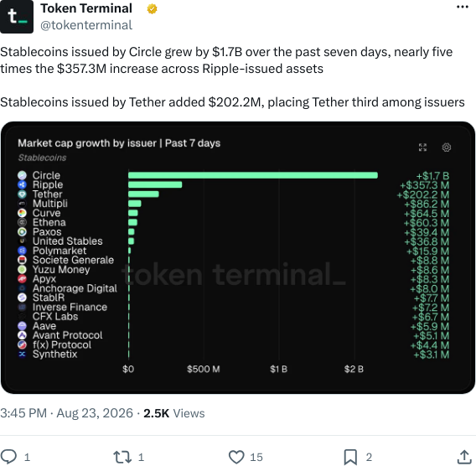Viewport: 476px width, 466px height.
Task: Open the three-dot more options menu
Action: click(463, 7)
